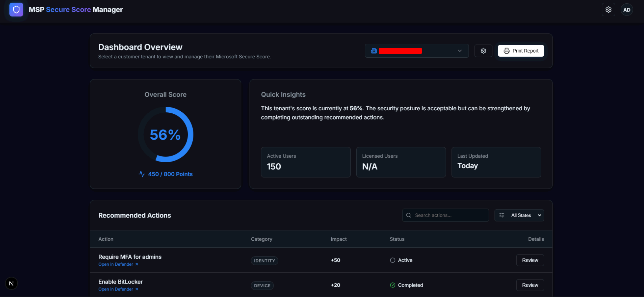This screenshot has height=297, width=644.
Task: Click the building icon in tenant selector
Action: [x=374, y=51]
